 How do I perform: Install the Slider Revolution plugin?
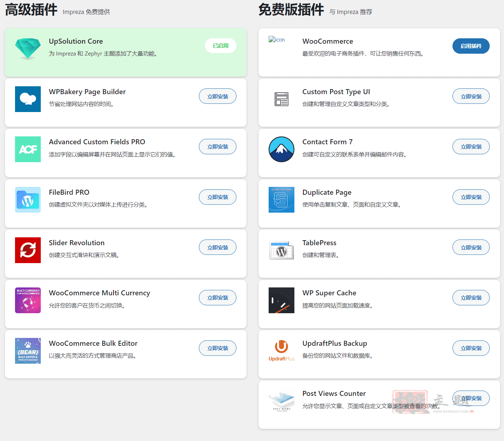point(217,247)
